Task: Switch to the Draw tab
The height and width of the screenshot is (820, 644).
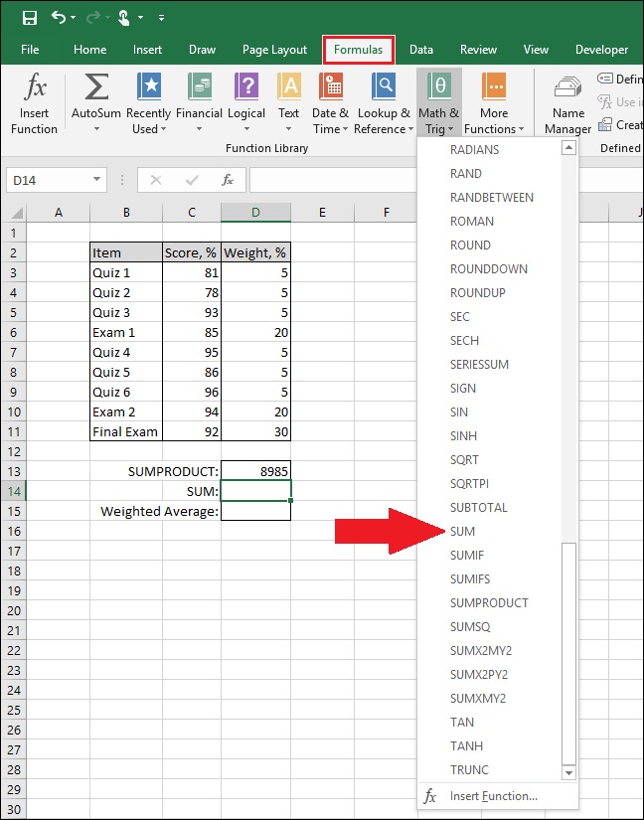Action: click(203, 50)
